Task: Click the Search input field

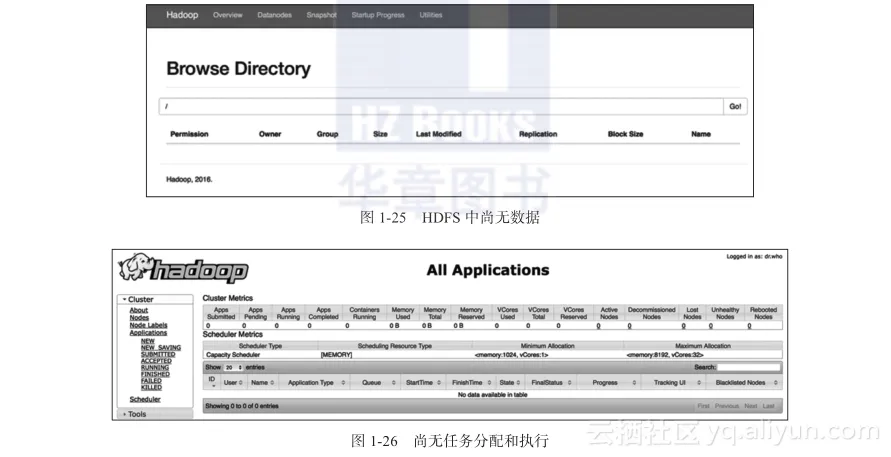Action: [749, 367]
